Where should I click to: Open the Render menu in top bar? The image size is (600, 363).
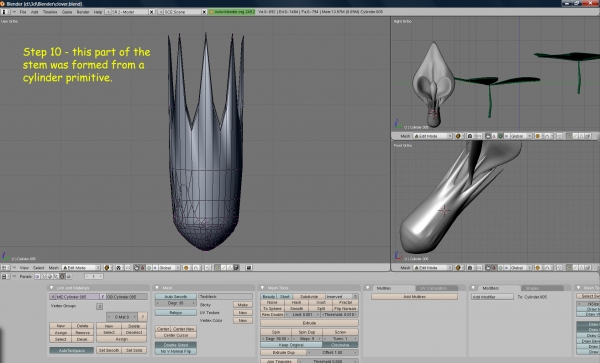pos(83,12)
